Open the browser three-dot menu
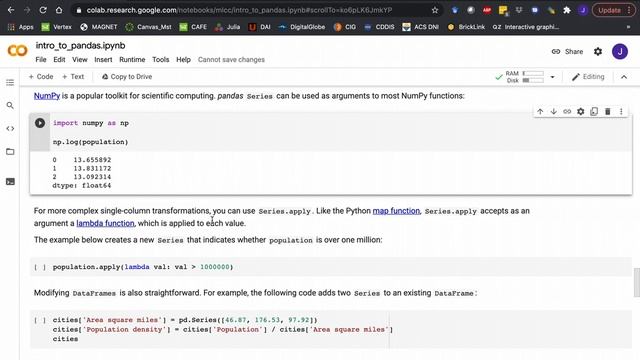640x360 pixels. (x=629, y=10)
